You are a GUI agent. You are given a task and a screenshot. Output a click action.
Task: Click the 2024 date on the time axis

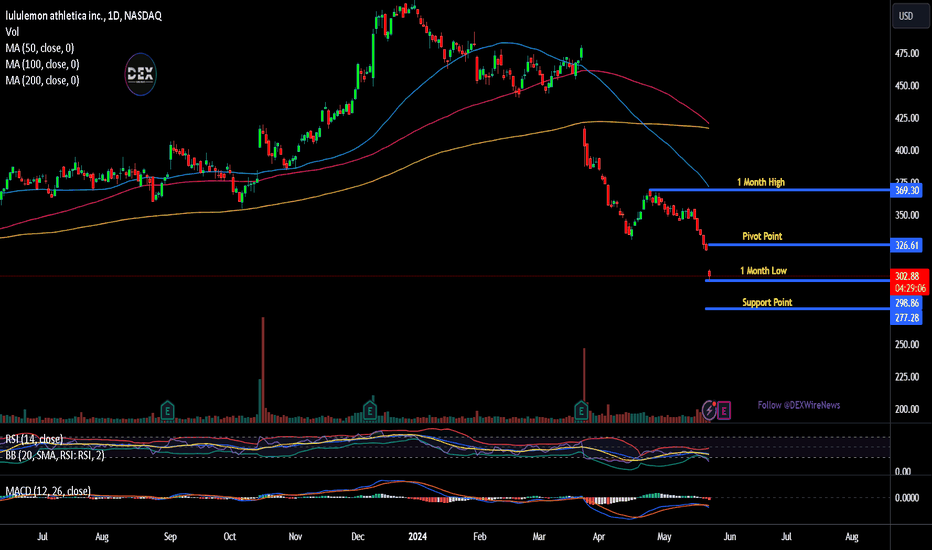(x=417, y=537)
